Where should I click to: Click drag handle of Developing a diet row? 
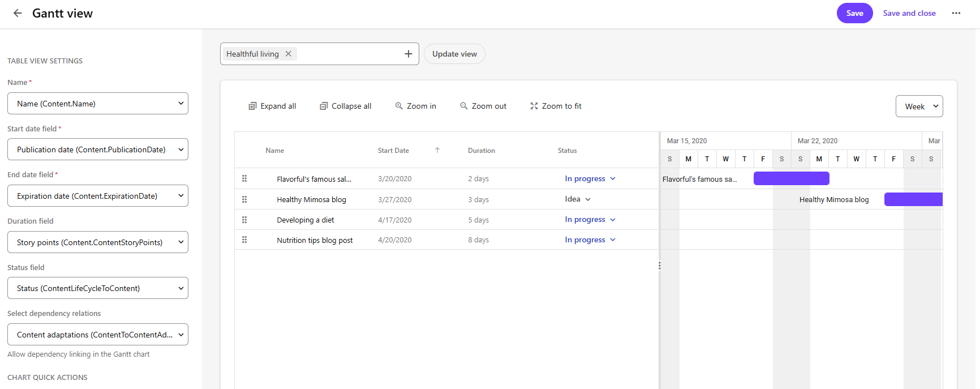(244, 220)
